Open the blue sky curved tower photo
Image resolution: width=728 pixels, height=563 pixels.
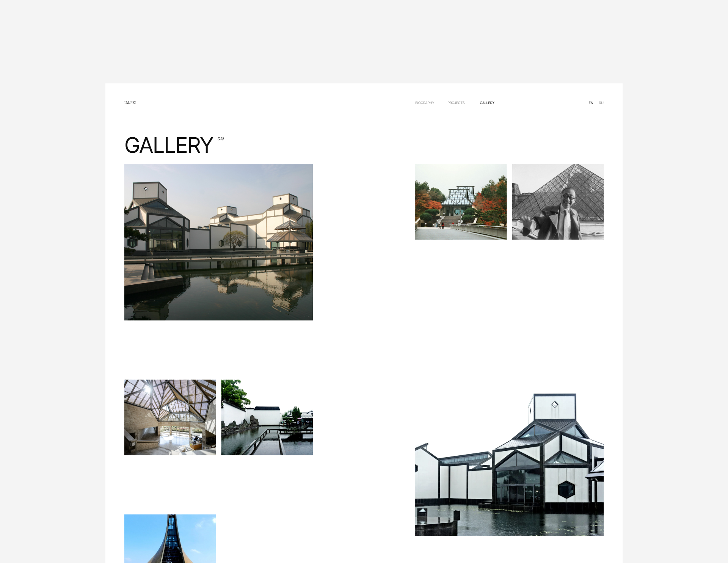point(170,538)
